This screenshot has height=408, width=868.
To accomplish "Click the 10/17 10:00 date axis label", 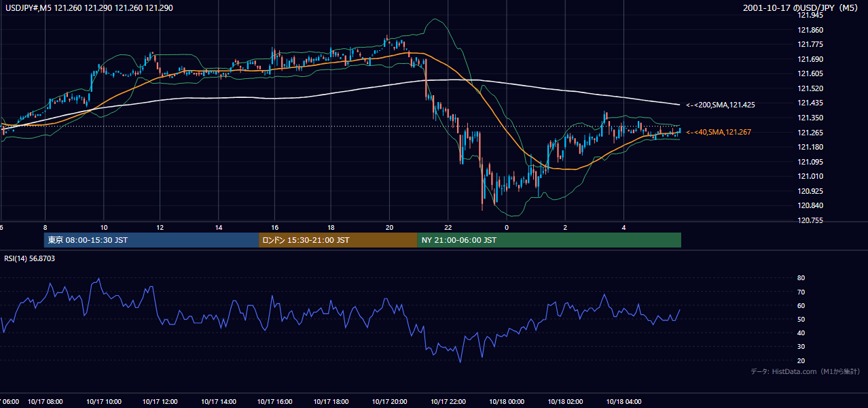I will coord(103,402).
